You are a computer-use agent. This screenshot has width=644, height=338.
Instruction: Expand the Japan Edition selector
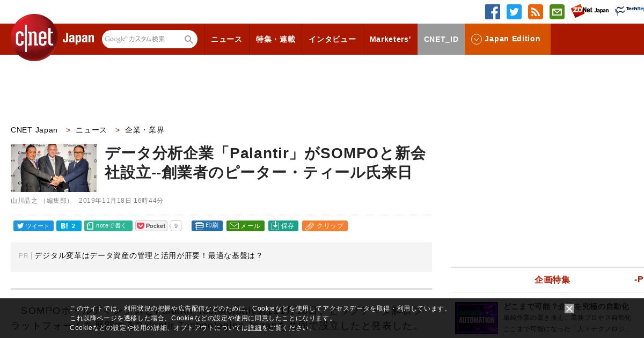pos(508,39)
